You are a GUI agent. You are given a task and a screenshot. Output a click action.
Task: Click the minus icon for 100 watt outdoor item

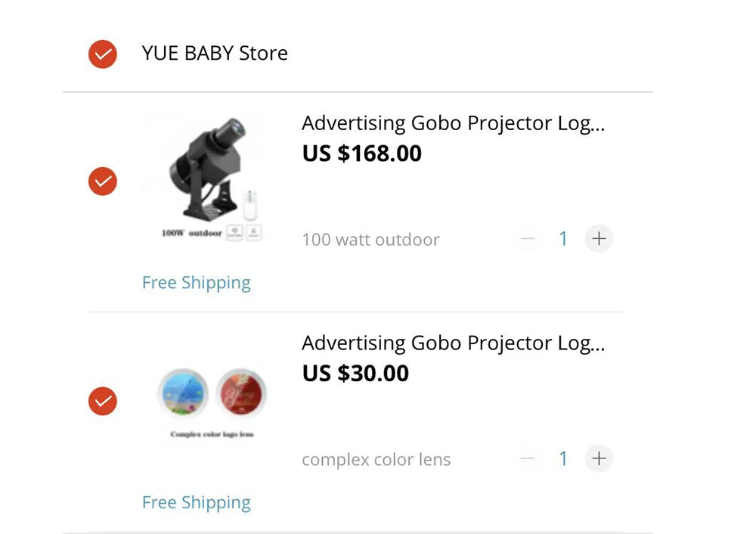coord(528,238)
